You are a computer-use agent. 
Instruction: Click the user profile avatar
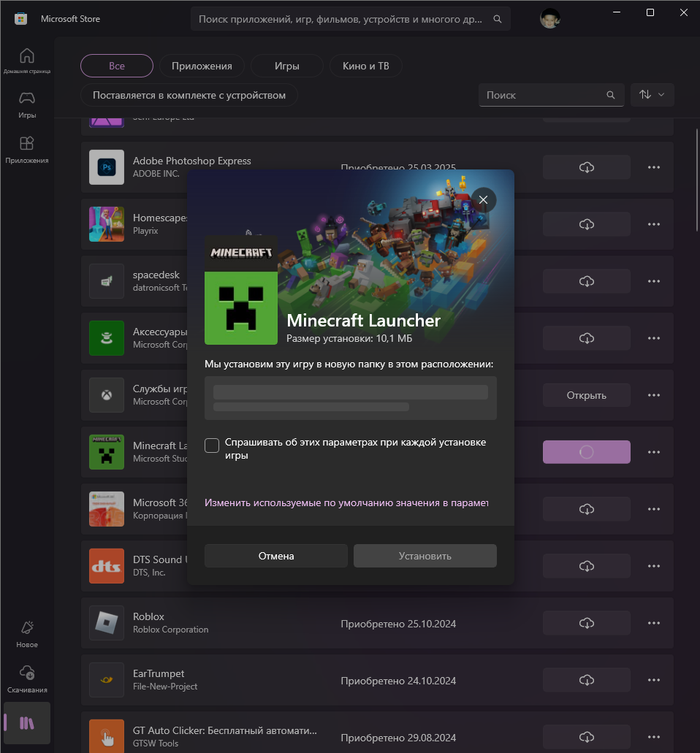(550, 19)
